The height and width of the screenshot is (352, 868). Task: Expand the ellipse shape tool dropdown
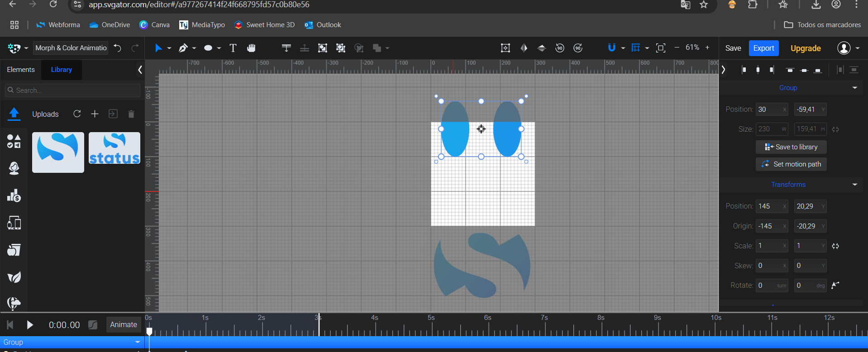219,48
